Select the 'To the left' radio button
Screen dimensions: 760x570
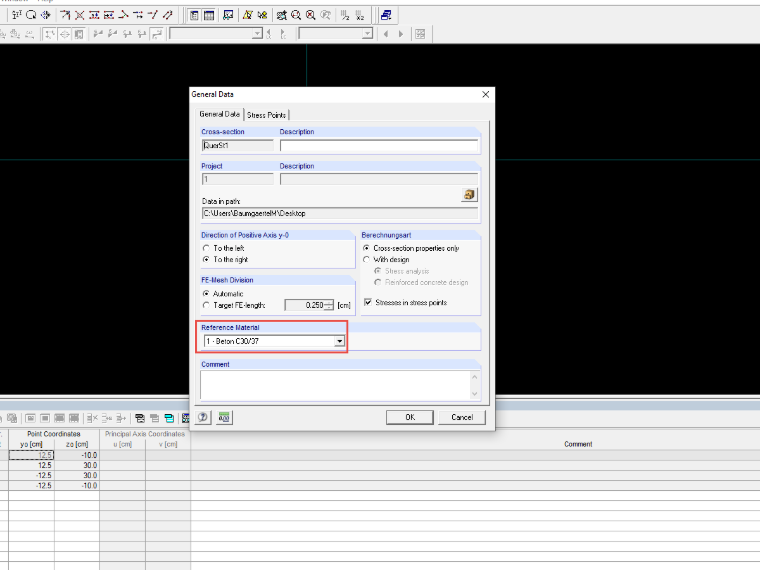point(206,248)
